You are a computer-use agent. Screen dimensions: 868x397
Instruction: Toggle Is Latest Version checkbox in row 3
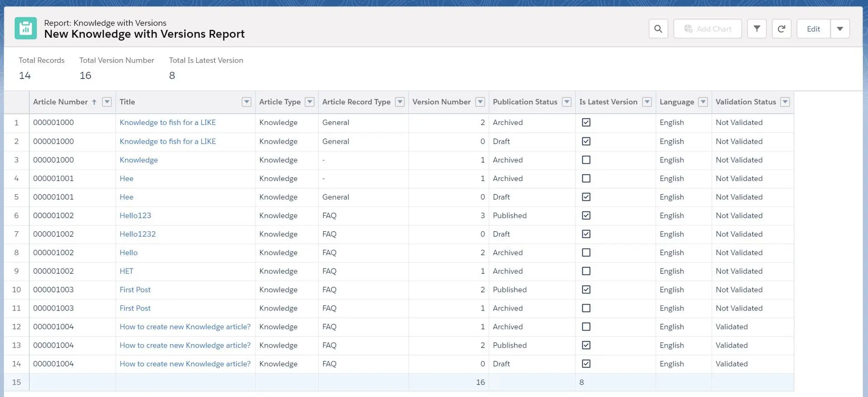point(586,160)
